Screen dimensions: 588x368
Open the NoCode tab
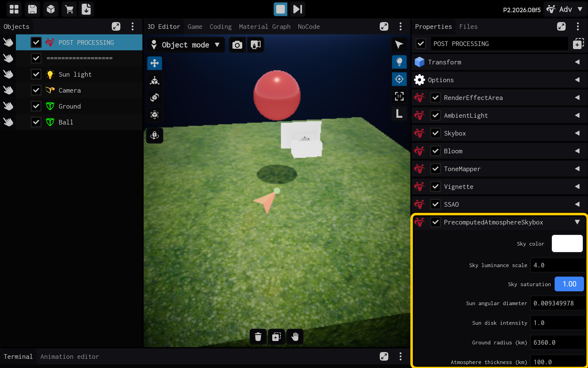[x=309, y=27]
